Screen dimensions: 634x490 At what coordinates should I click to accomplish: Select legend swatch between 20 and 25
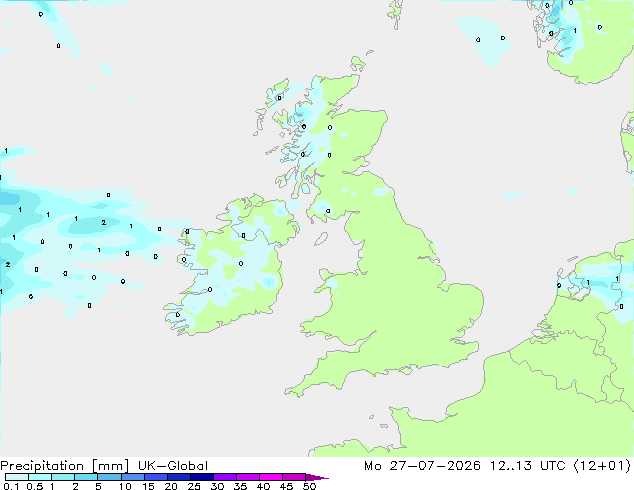point(179,477)
